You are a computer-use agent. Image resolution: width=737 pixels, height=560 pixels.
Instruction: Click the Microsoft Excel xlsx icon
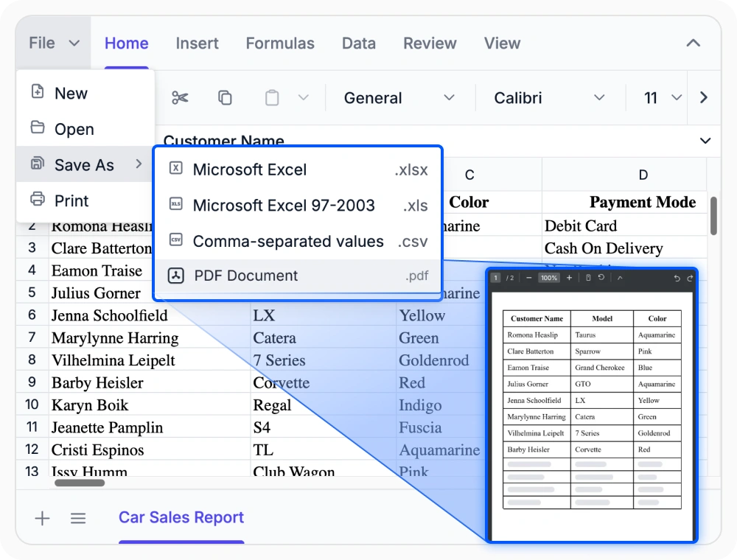(176, 168)
